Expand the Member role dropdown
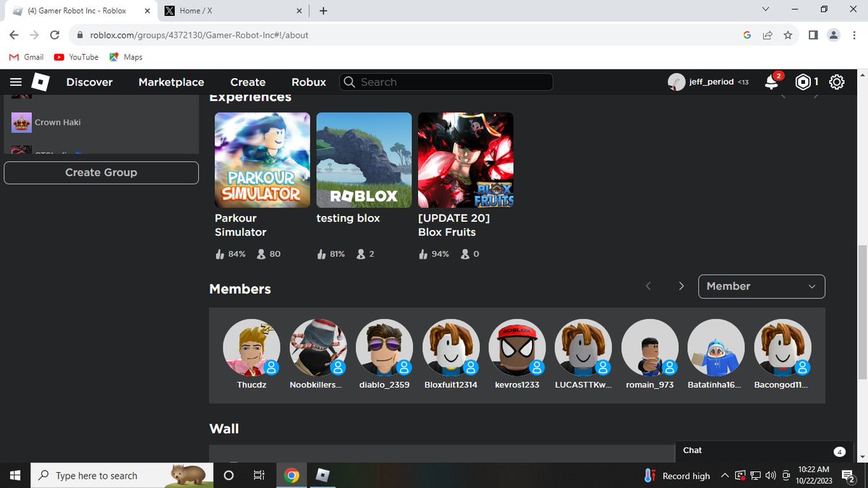This screenshot has height=488, width=868. (762, 286)
